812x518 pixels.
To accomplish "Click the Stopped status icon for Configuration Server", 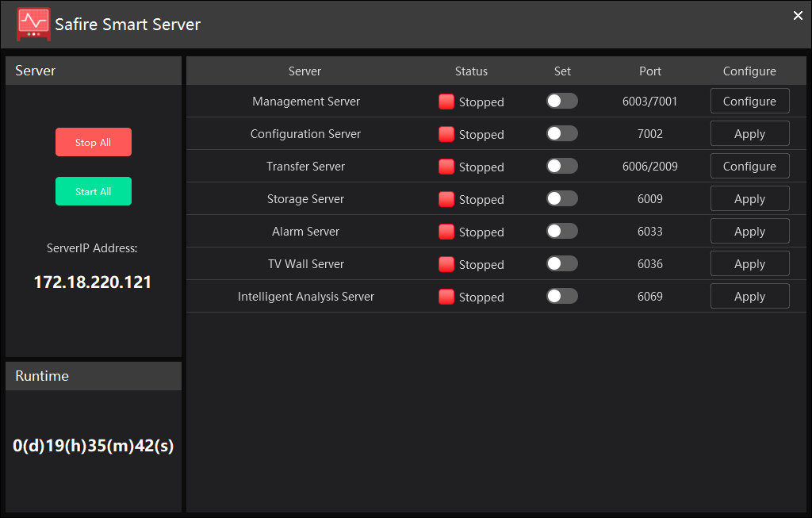I will click(446, 134).
